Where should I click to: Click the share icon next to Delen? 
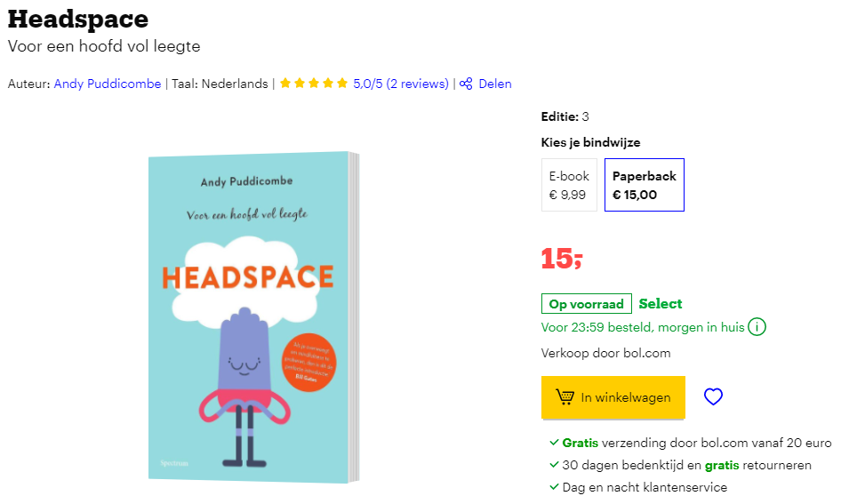pos(466,84)
